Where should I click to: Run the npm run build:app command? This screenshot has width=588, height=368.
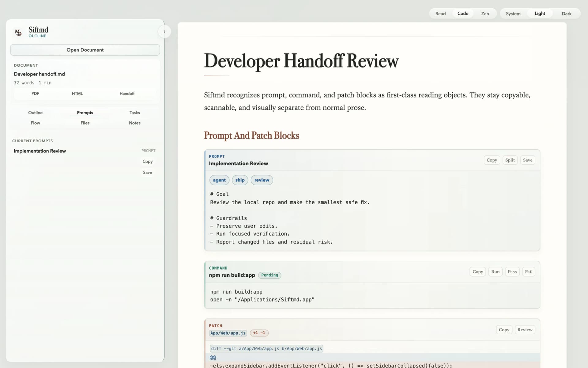495,272
